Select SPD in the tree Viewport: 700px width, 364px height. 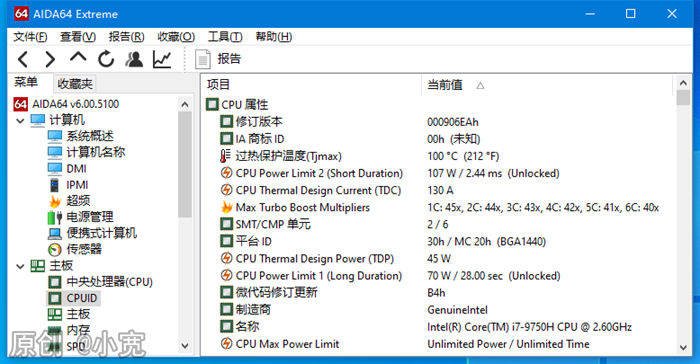76,347
